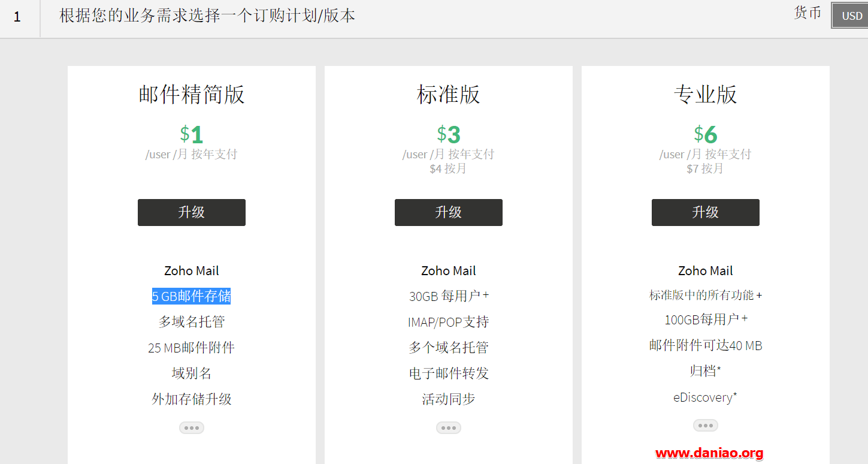The width and height of the screenshot is (868, 464).
Task: Click 邮件精简版 plan title
Action: point(192,95)
